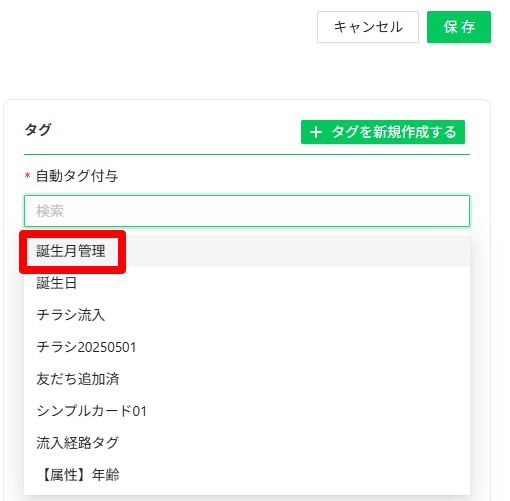
Task: Click the green divider under タグ heading
Action: (x=247, y=155)
